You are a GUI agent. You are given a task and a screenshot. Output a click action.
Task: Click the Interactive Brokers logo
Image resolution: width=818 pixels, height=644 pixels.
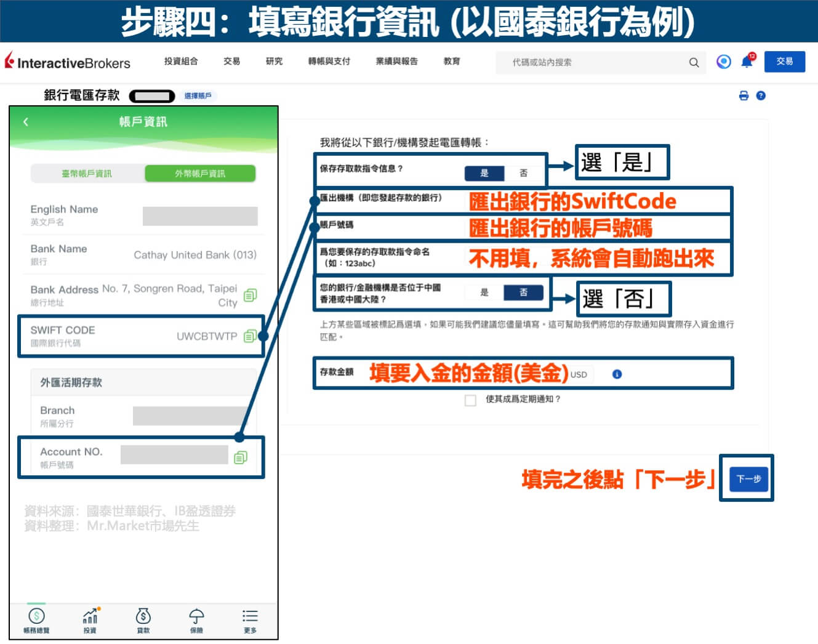tap(68, 62)
